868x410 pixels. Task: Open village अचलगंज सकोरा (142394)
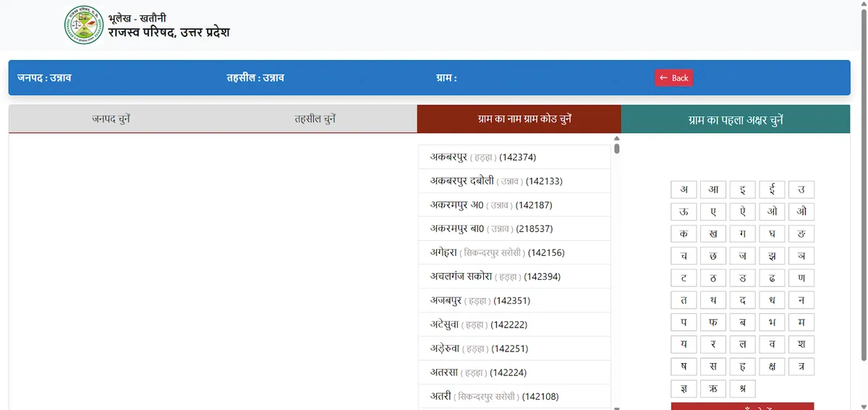pyautogui.click(x=495, y=276)
